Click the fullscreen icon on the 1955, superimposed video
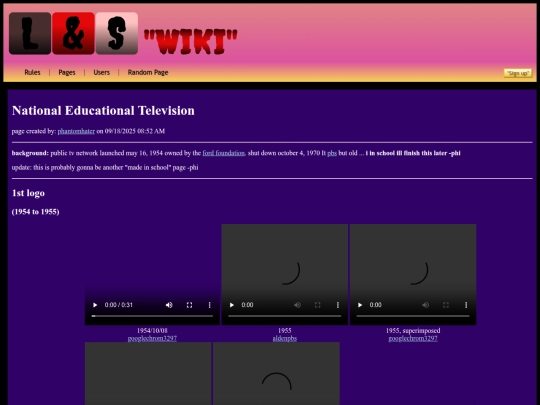This screenshot has height=405, width=540. tap(446, 305)
